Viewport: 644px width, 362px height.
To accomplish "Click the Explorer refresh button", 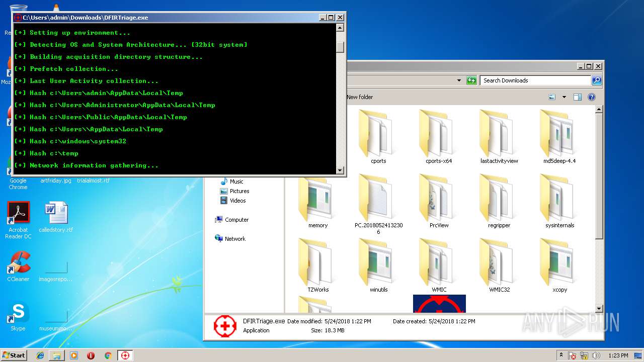I will (471, 80).
